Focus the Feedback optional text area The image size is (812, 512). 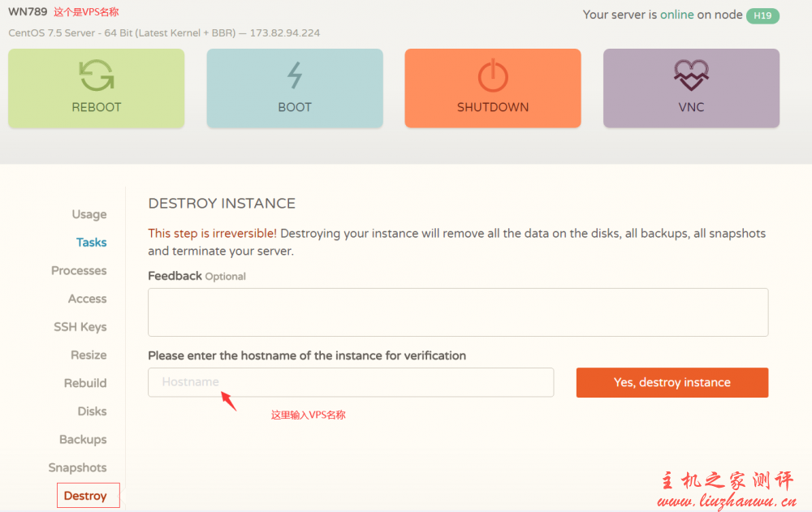pyautogui.click(x=458, y=312)
